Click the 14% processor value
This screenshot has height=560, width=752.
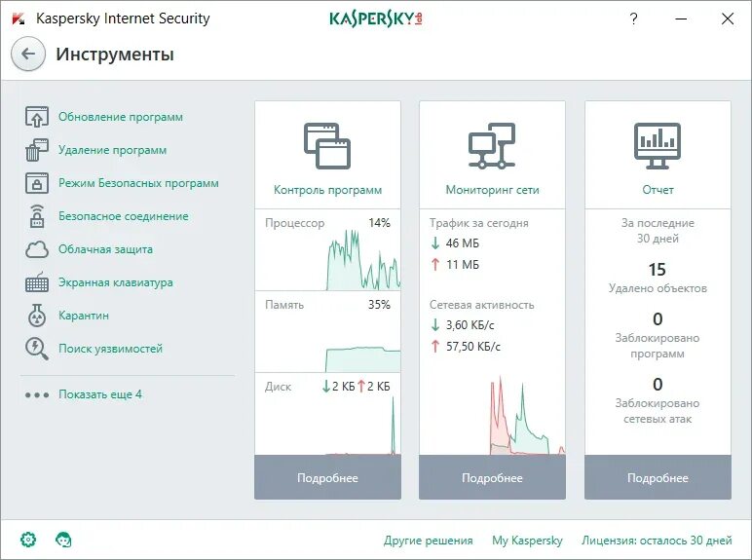click(x=379, y=223)
